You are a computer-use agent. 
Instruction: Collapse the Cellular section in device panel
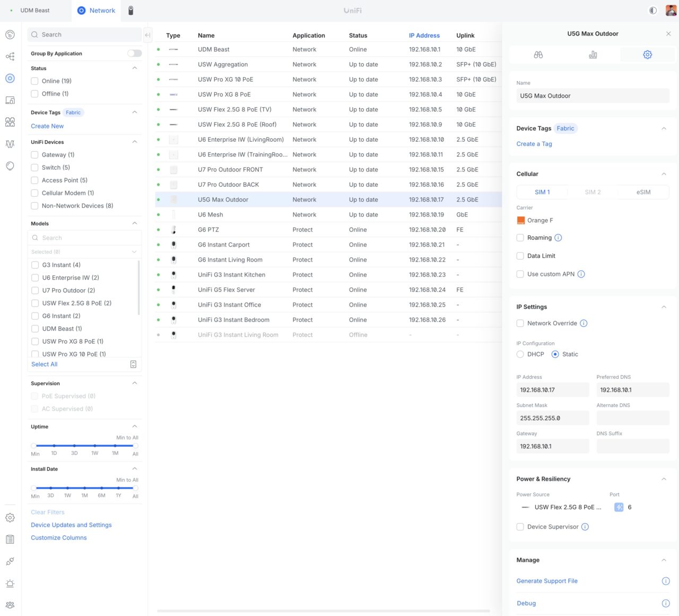click(x=664, y=174)
